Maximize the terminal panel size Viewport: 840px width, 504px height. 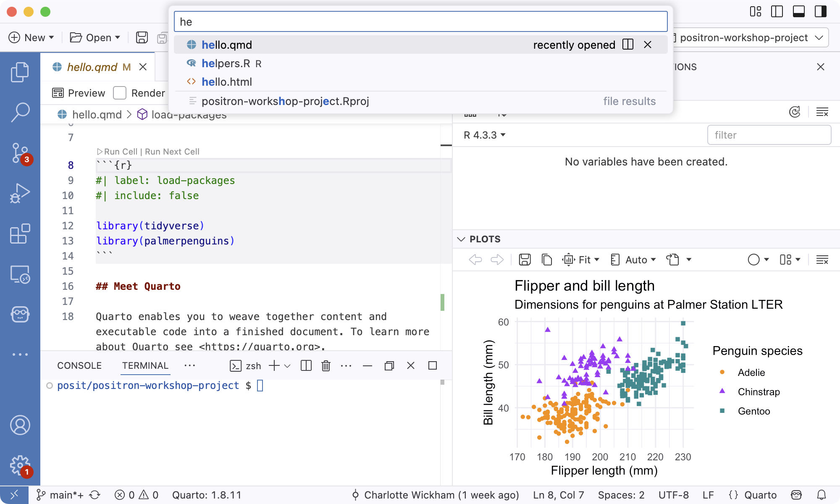coord(433,366)
